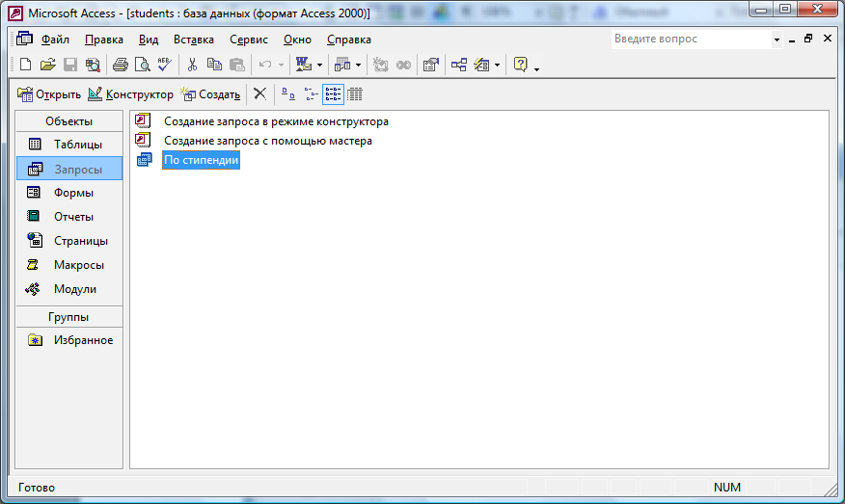Expand the question box dropdown arrow

point(777,40)
